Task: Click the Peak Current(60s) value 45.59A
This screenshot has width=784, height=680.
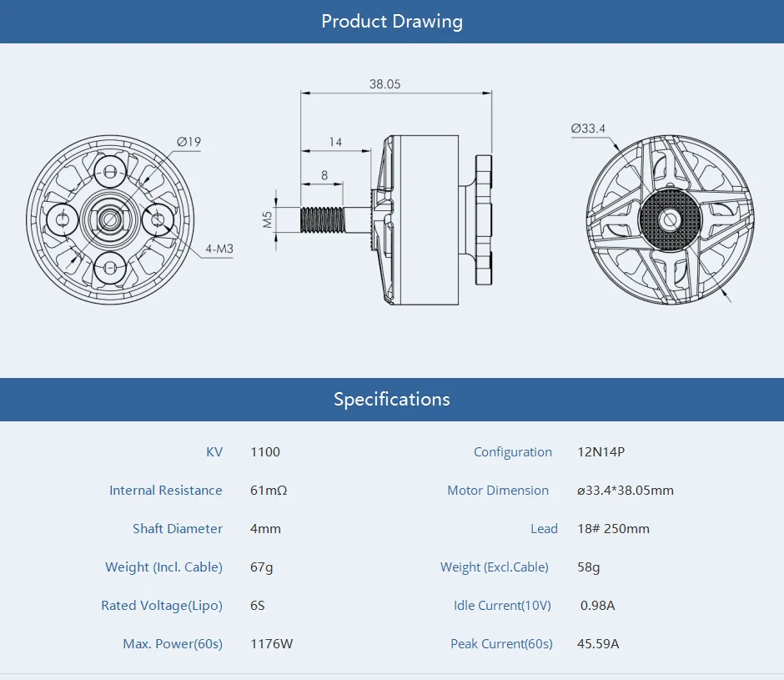Action: [x=598, y=644]
